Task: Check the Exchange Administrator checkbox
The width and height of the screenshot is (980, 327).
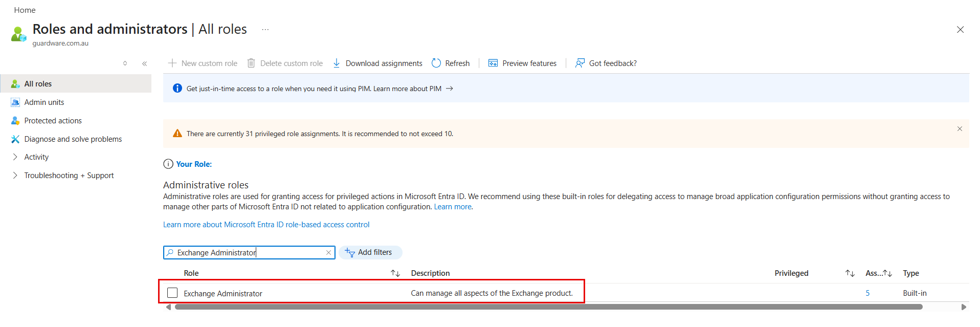Action: [172, 293]
